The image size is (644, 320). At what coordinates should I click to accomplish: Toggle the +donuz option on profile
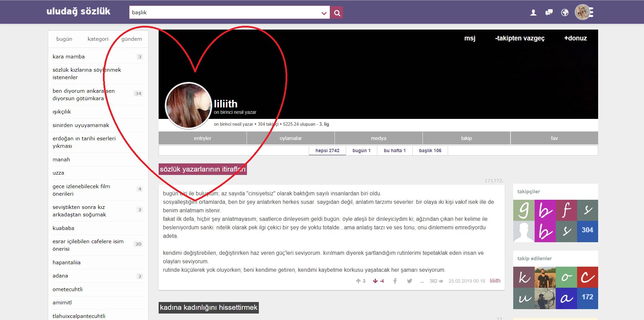(575, 38)
